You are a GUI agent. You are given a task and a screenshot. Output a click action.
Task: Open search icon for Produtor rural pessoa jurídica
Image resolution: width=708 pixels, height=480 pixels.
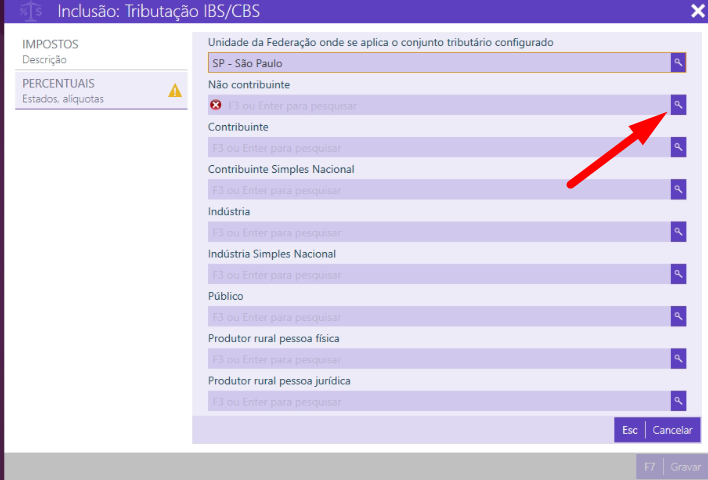[678, 400]
